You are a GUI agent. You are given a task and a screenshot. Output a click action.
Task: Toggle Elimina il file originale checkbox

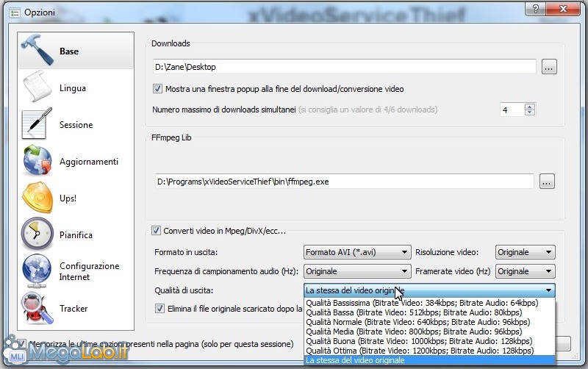[159, 308]
